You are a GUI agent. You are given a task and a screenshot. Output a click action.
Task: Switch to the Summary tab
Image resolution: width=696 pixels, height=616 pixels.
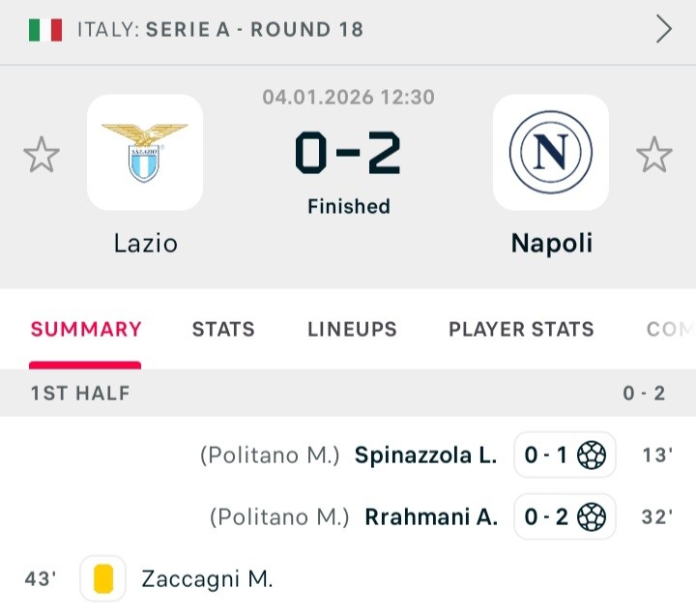pyautogui.click(x=86, y=330)
